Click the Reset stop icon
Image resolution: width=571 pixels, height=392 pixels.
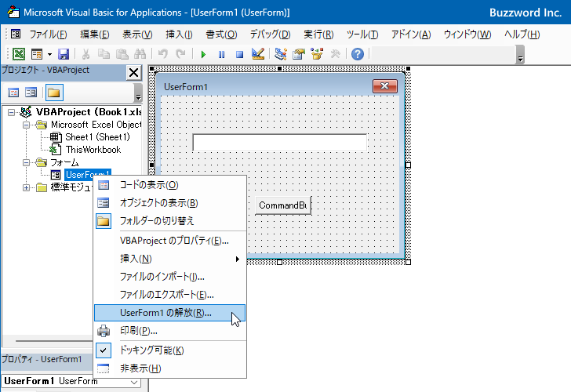[x=239, y=55]
